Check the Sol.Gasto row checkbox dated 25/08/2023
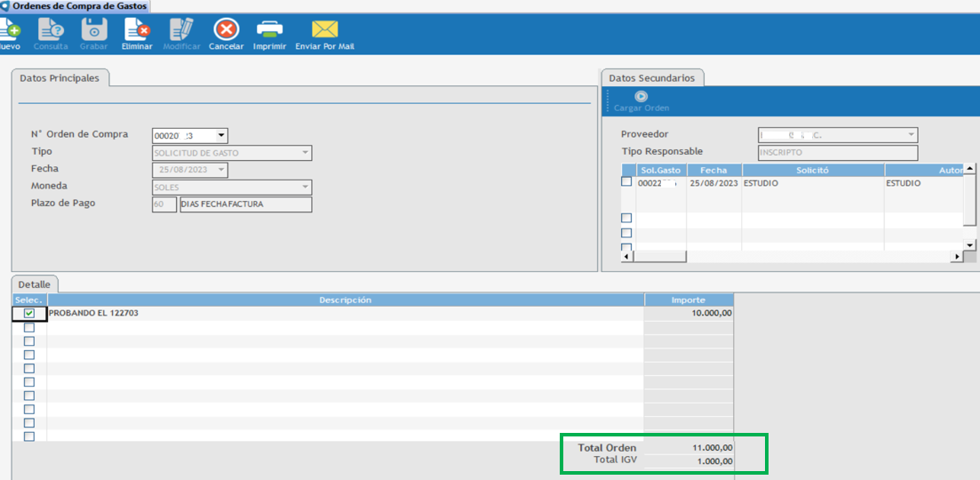Viewport: 980px width, 480px height. pos(626,181)
